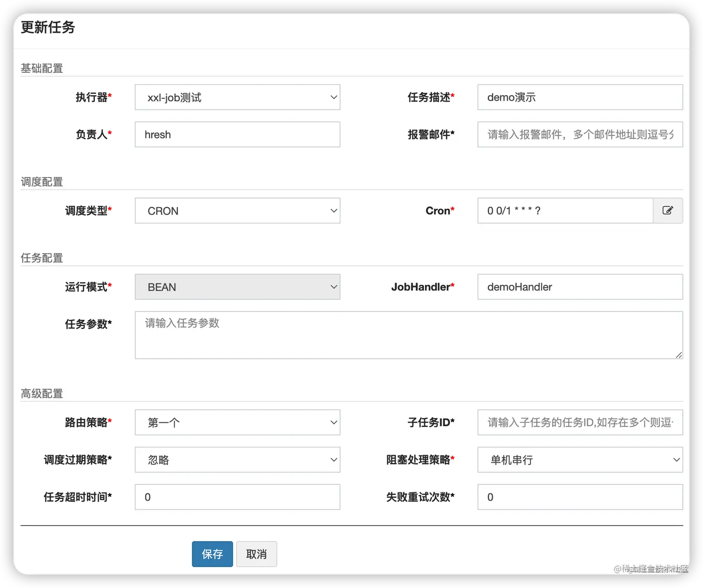Expand the 路由策略 dropdown showing 第一个
This screenshot has width=703, height=588.
pyautogui.click(x=238, y=423)
